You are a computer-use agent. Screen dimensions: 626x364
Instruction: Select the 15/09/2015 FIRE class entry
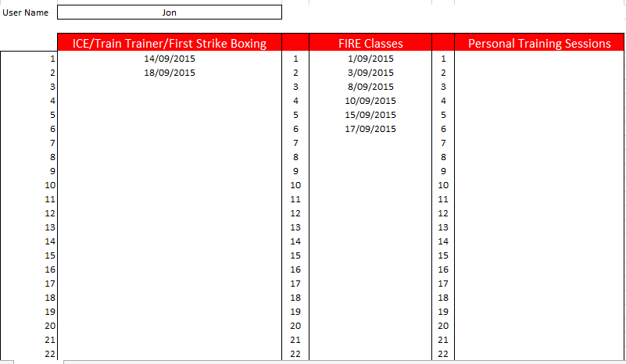click(x=370, y=115)
